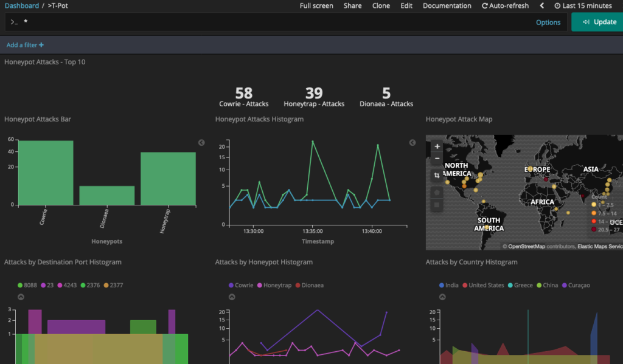
Task: Click the plus icon to add filter
Action: [41, 45]
